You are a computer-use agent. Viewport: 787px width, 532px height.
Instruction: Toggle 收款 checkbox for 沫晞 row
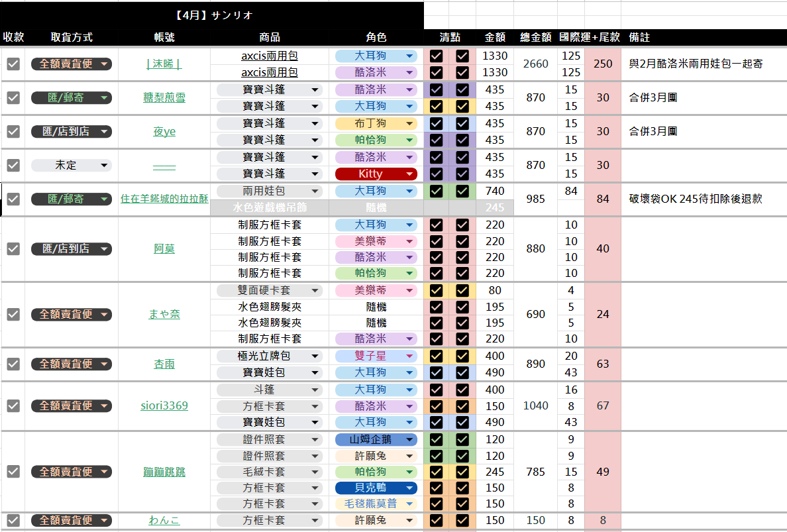pyautogui.click(x=13, y=64)
